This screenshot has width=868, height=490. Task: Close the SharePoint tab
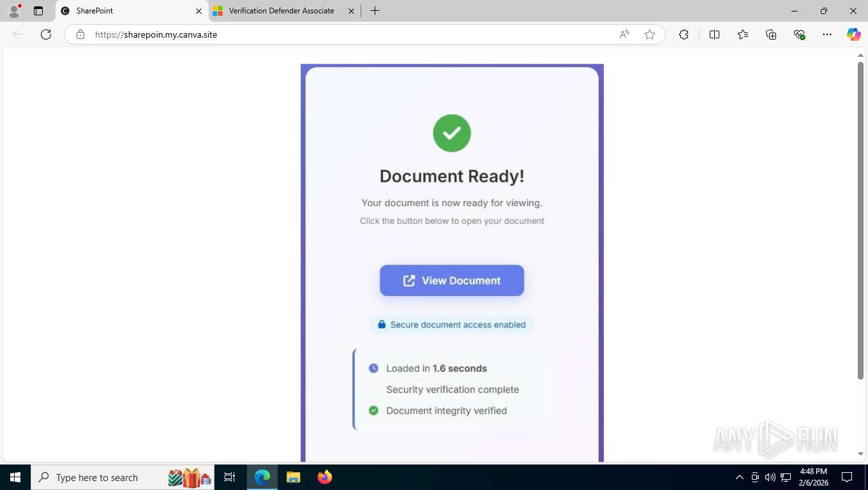198,11
